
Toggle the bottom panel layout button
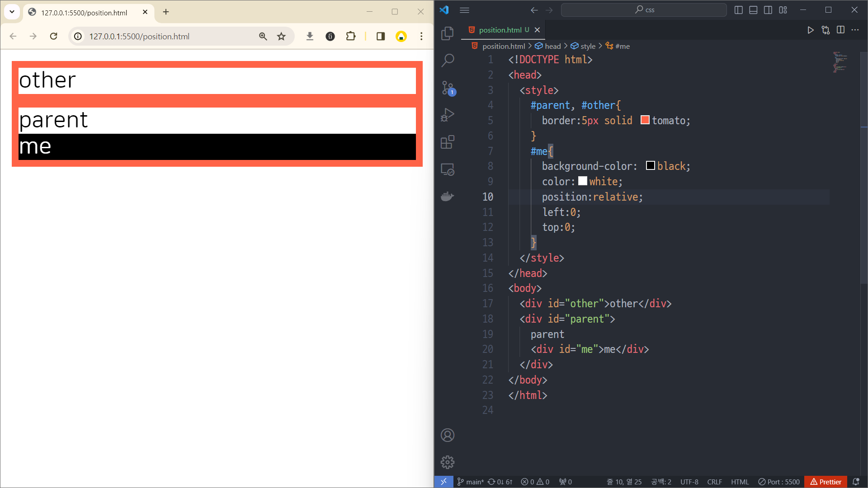point(753,10)
